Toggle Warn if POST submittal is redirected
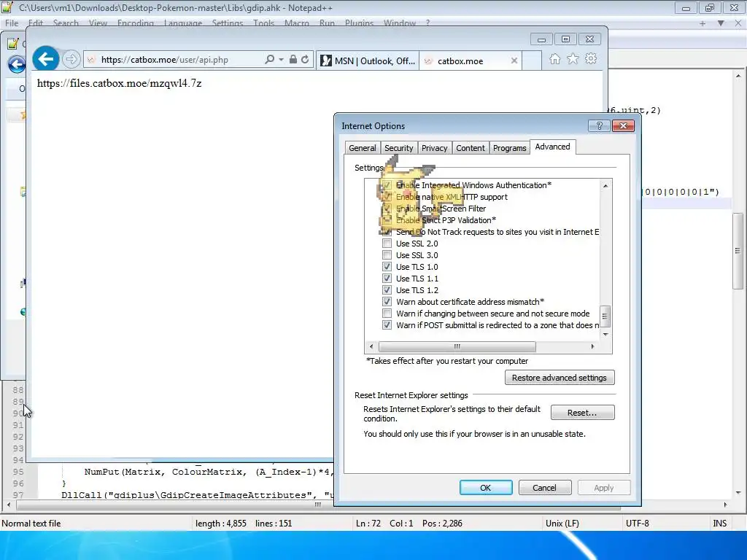The height and width of the screenshot is (560, 747). pos(387,325)
